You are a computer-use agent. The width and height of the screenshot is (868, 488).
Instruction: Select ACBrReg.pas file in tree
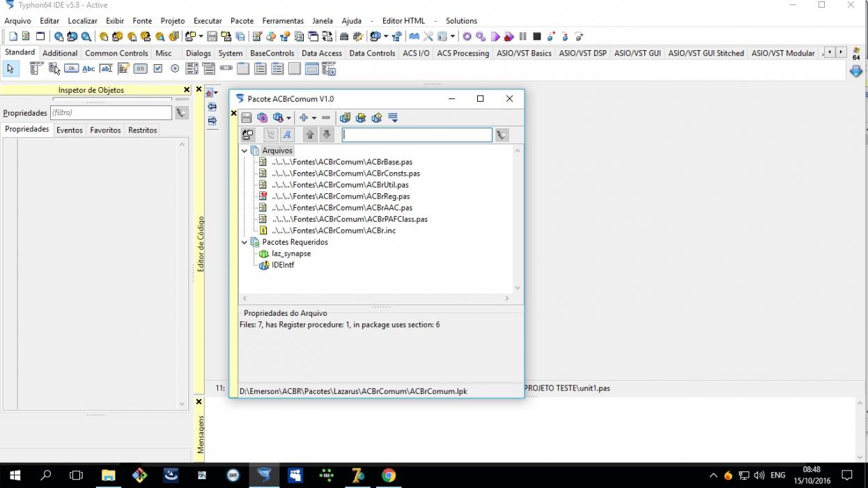click(341, 197)
